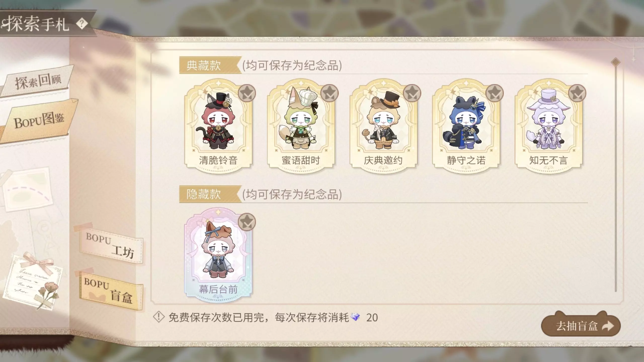
Task: Toggle souvenir star badge on 蜜语甜时
Action: [x=329, y=93]
